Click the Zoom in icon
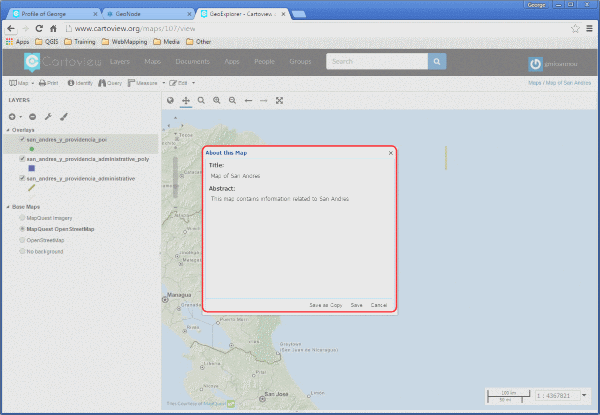 click(217, 101)
